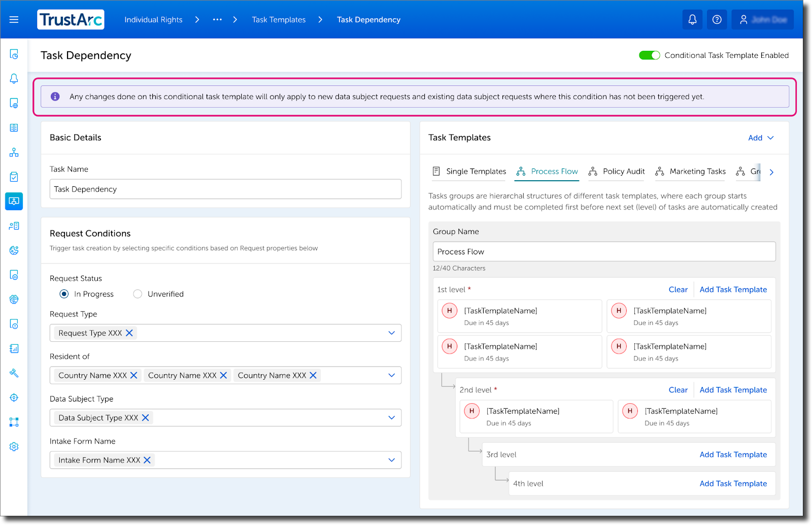Disable the Conditional Task Template toggle
Image resolution: width=812 pixels, height=525 pixels.
(x=649, y=55)
